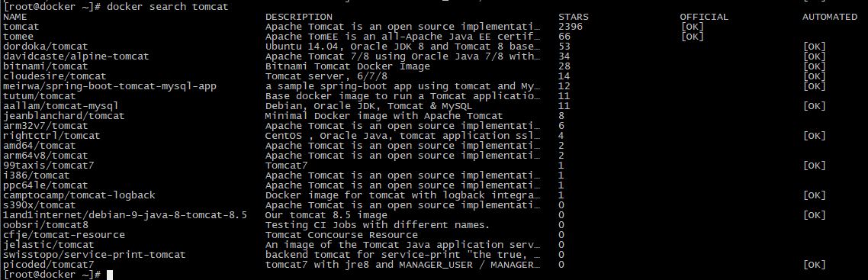
Task: Click the cursor at the final shell prompt
Action: pos(110,275)
